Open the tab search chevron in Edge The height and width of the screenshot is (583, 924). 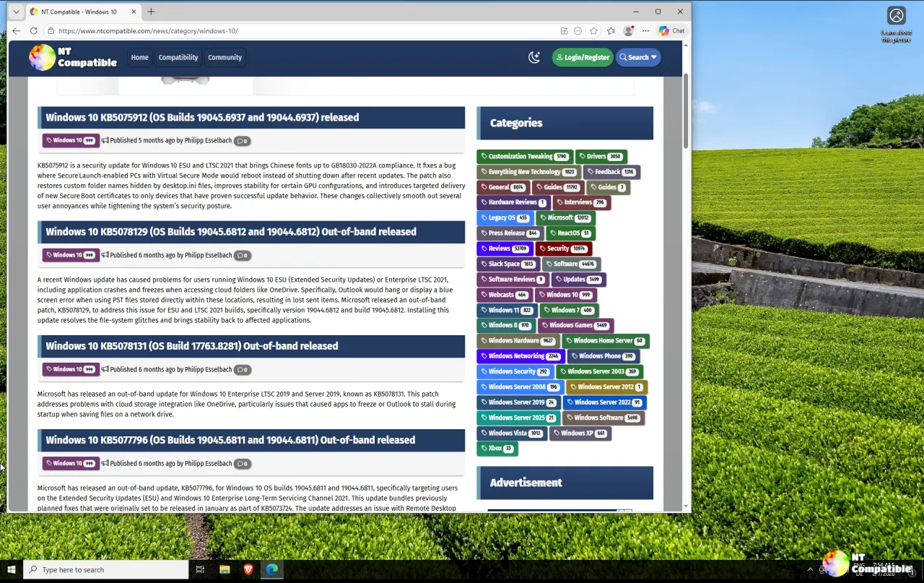pos(16,12)
